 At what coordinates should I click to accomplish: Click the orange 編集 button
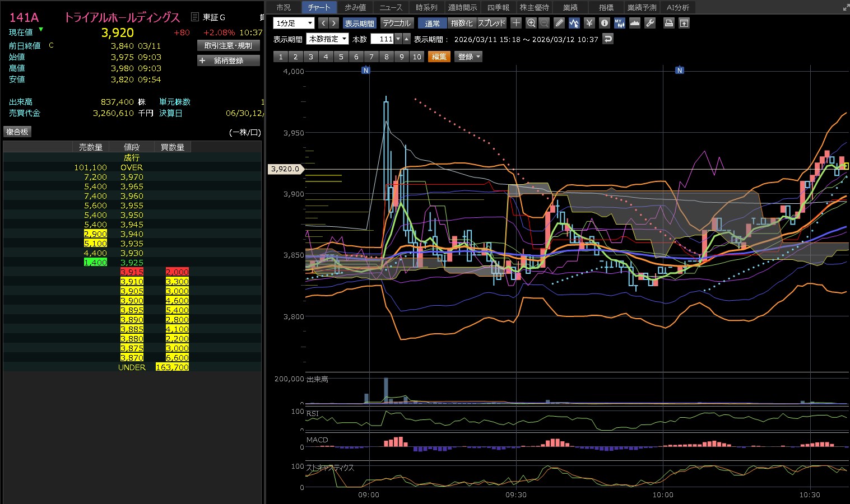[x=439, y=57]
